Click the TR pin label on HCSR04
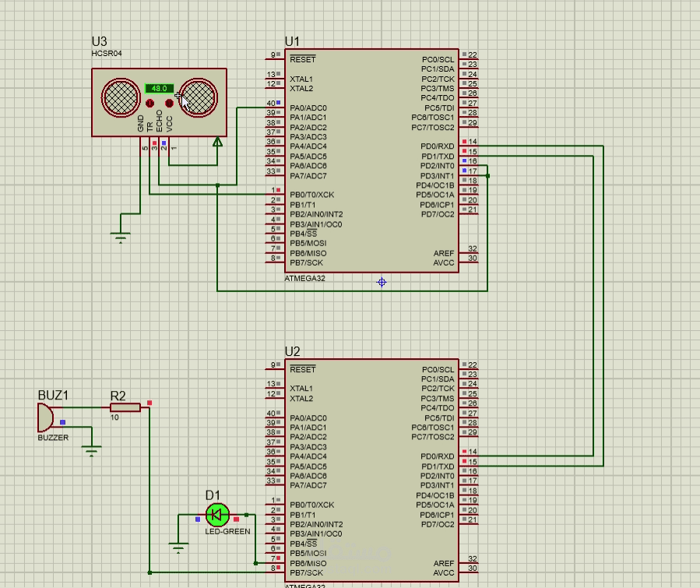The height and width of the screenshot is (588, 700). click(x=150, y=127)
